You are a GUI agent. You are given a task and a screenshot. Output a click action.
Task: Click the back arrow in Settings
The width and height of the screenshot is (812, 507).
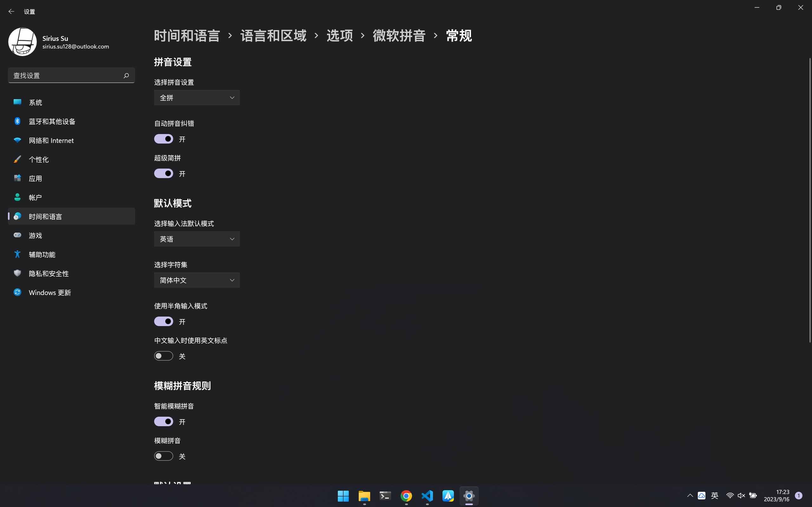click(x=11, y=11)
